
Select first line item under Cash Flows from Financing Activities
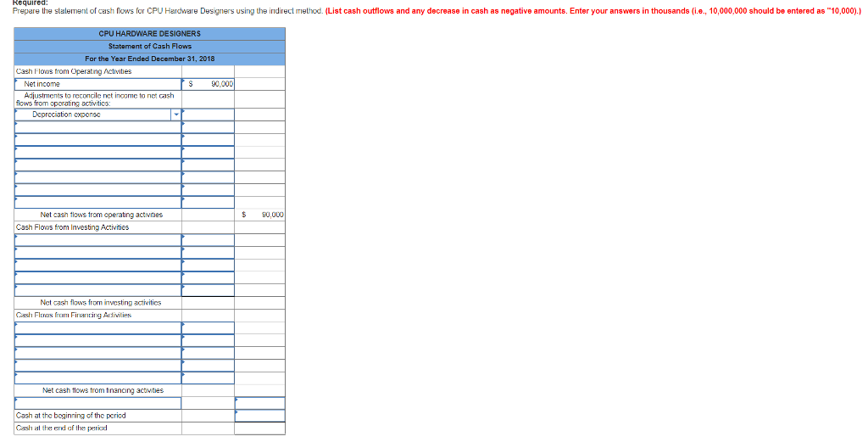(98, 328)
